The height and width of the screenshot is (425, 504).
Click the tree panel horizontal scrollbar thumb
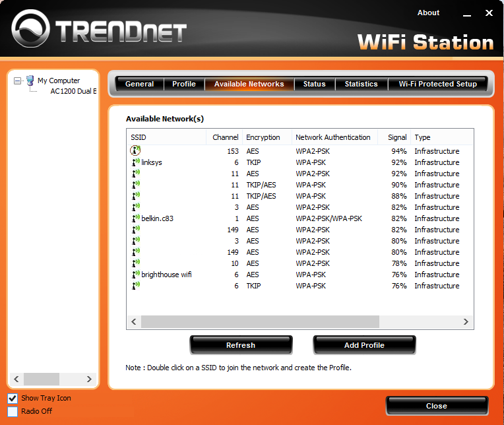42,379
